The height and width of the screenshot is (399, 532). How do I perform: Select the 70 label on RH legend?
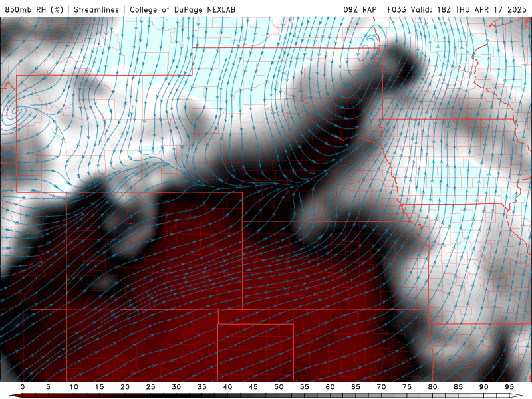click(381, 387)
